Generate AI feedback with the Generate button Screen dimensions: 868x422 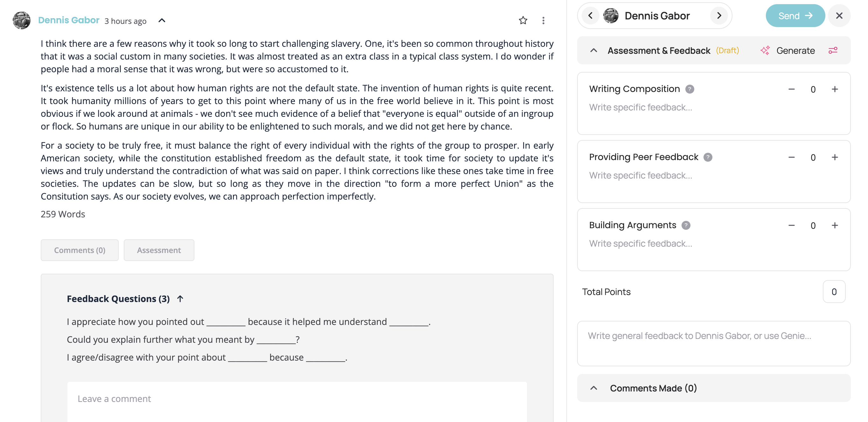pyautogui.click(x=787, y=51)
